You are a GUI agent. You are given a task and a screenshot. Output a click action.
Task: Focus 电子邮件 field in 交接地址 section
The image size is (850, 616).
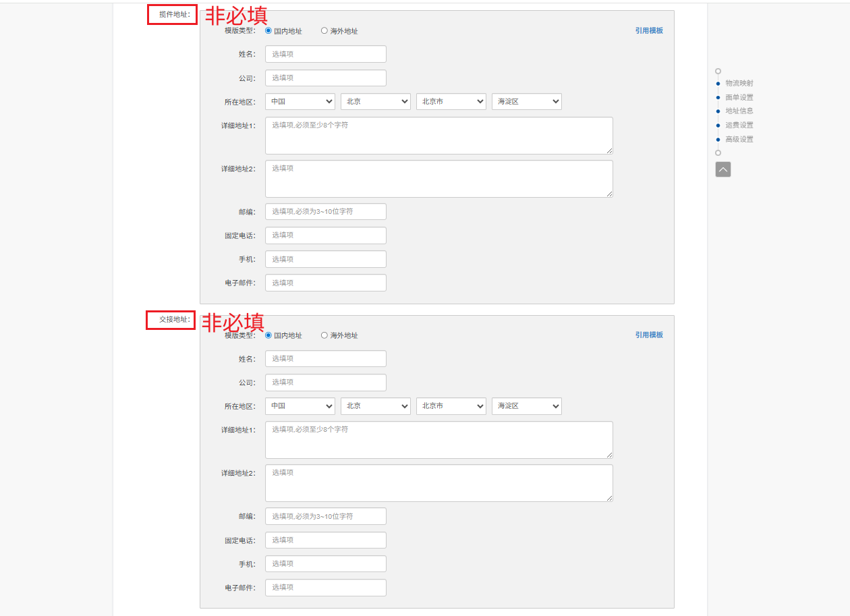(x=326, y=588)
